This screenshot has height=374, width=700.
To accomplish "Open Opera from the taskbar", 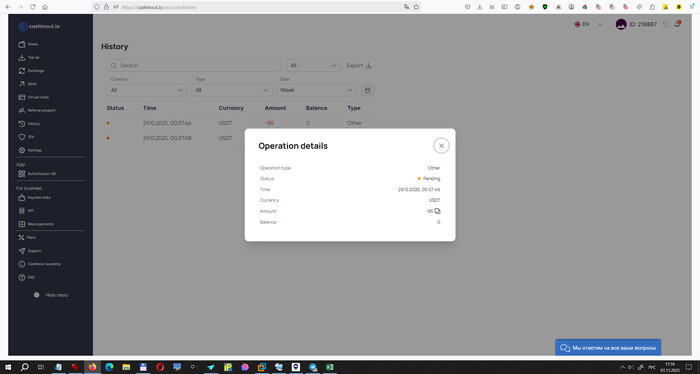I will tap(160, 367).
